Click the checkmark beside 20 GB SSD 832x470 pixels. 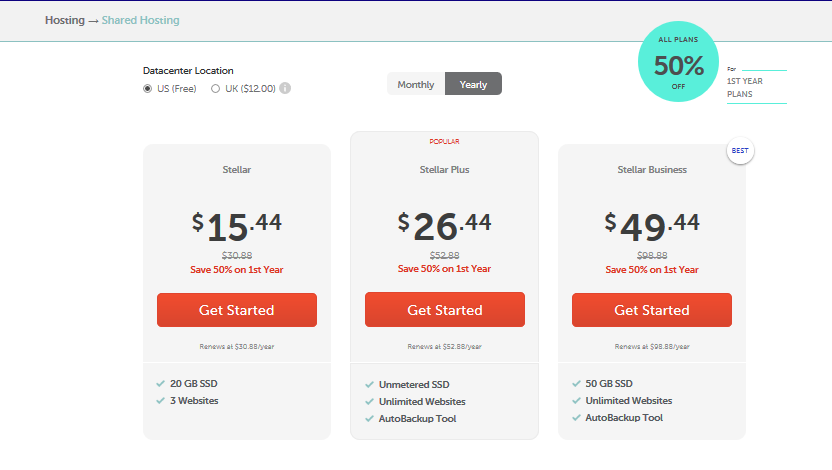[160, 384]
